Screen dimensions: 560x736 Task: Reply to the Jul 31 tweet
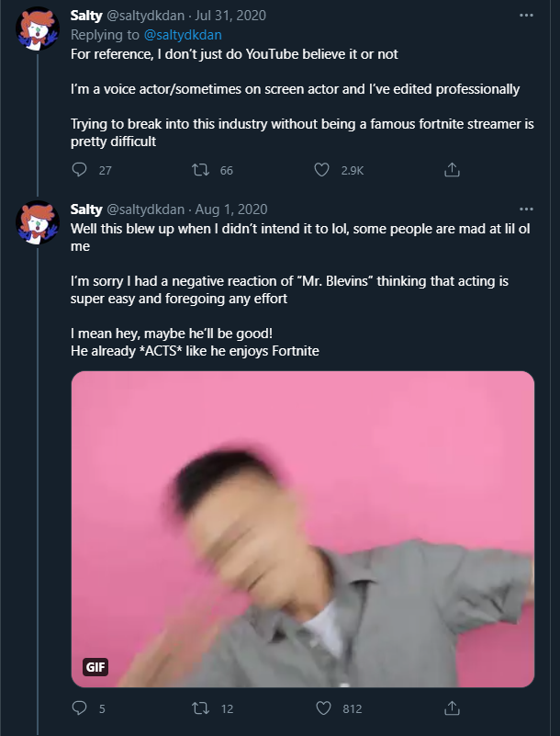click(79, 169)
